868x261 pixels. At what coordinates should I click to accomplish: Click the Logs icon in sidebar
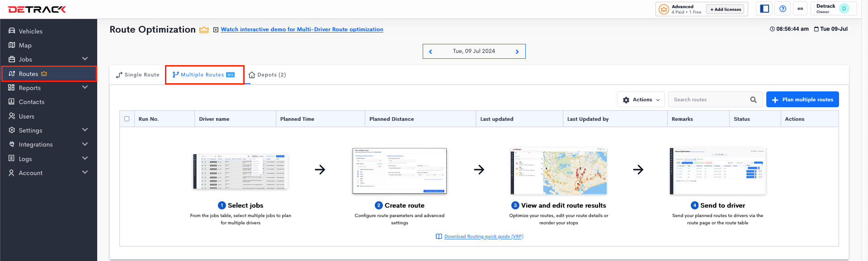(12, 158)
